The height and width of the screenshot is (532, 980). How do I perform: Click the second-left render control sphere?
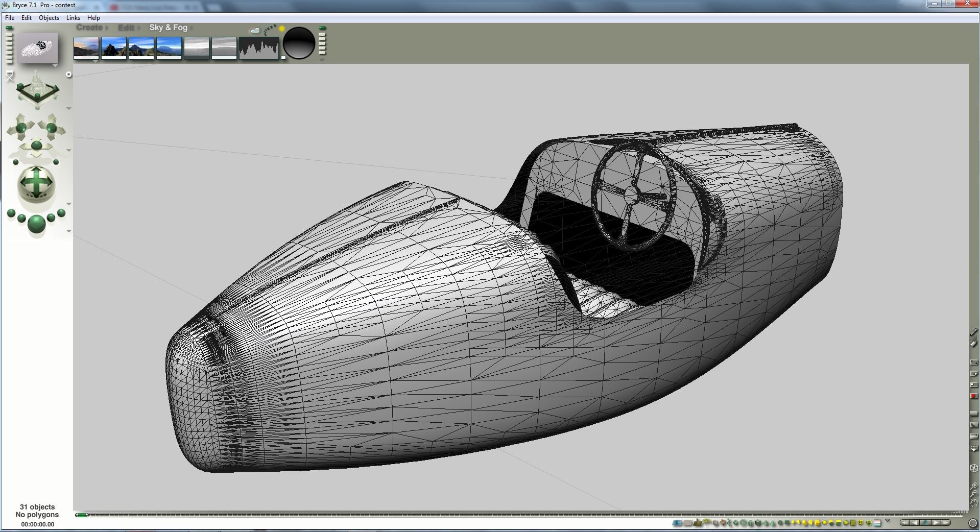coord(21,219)
